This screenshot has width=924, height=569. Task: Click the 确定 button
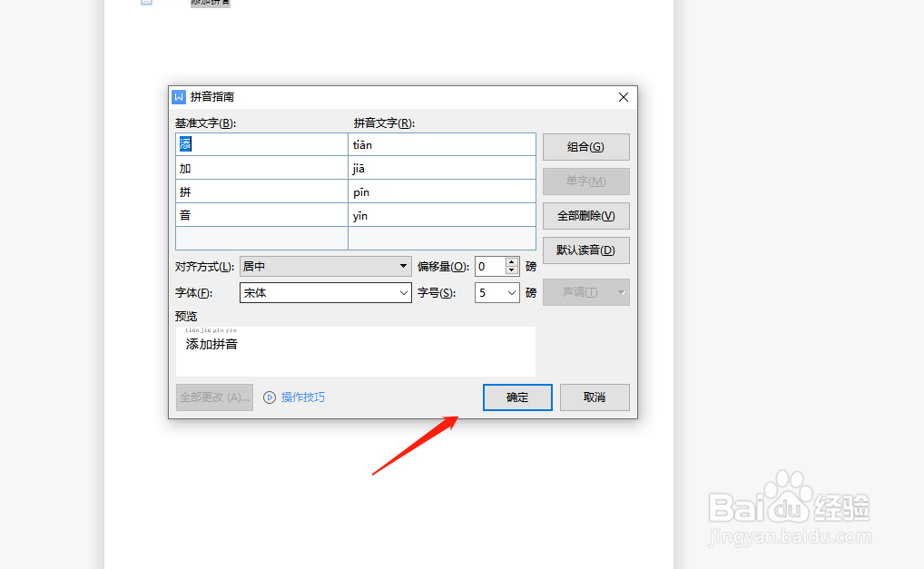click(x=517, y=397)
